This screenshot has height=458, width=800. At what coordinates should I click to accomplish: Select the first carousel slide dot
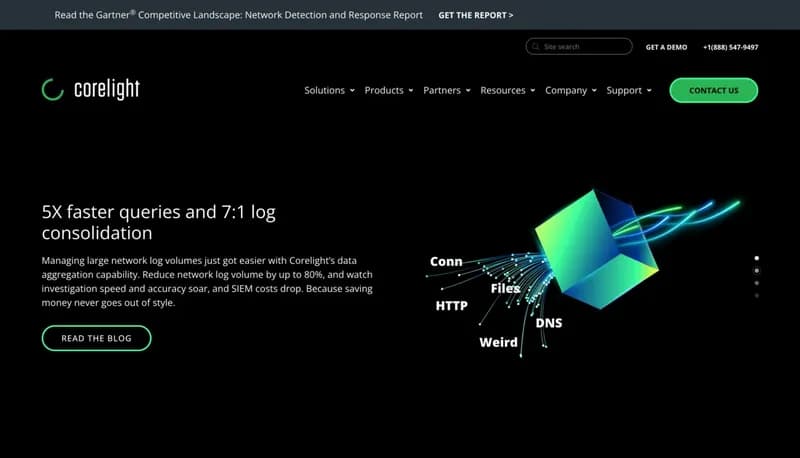(x=757, y=258)
